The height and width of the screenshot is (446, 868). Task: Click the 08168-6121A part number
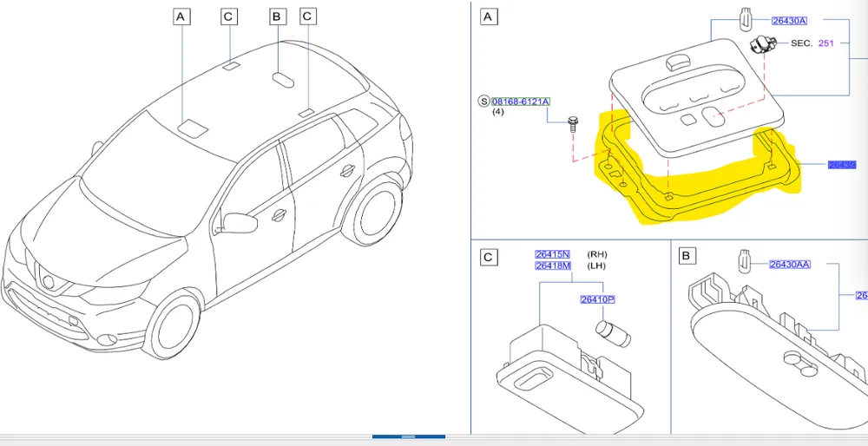[521, 102]
